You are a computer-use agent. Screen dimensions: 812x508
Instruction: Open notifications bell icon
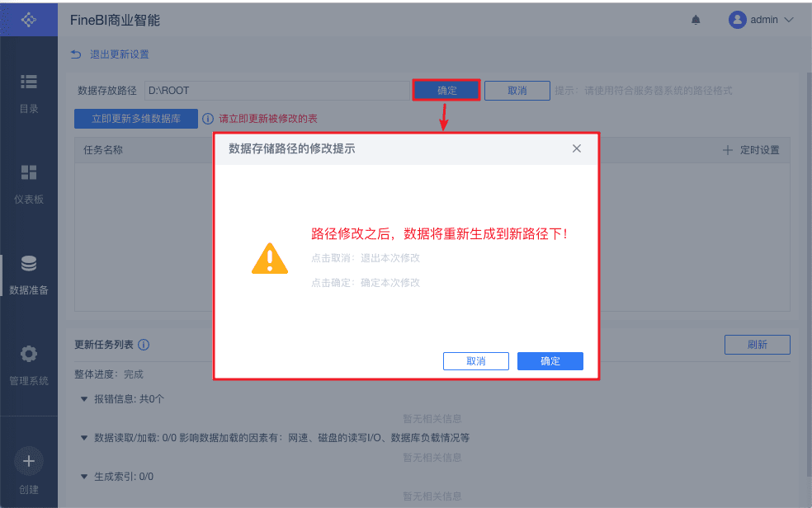696,20
